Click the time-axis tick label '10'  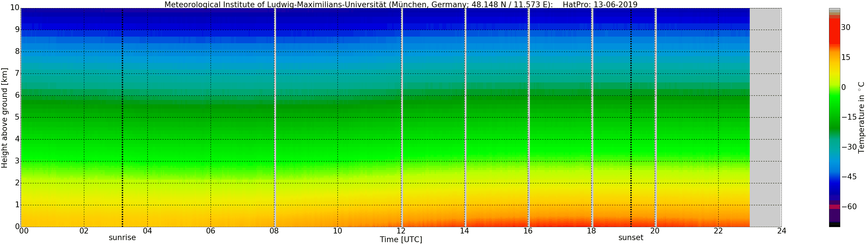tap(338, 231)
